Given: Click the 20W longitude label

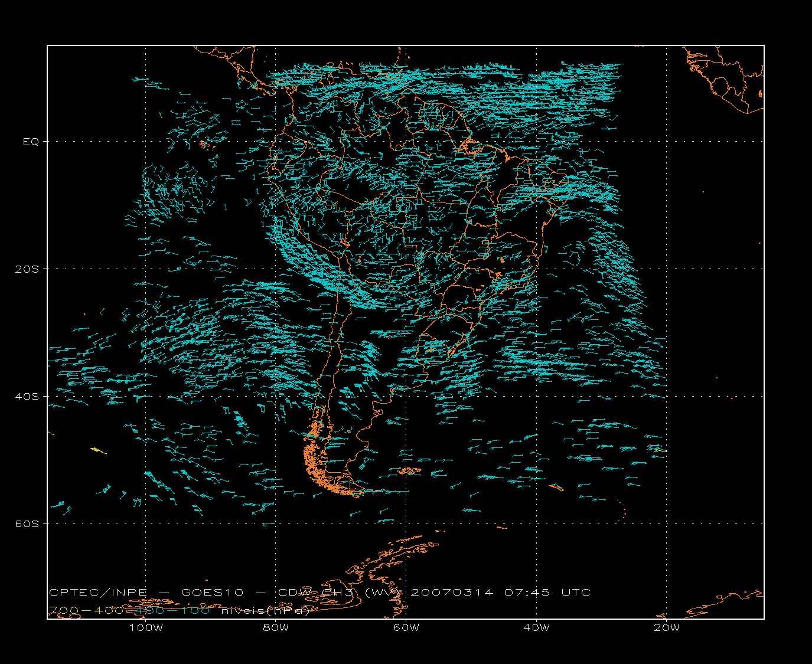Looking at the screenshot, I should click(x=667, y=628).
